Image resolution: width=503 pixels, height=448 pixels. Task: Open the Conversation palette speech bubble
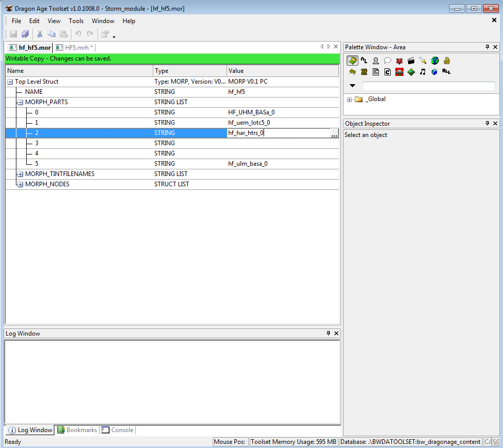(x=388, y=61)
